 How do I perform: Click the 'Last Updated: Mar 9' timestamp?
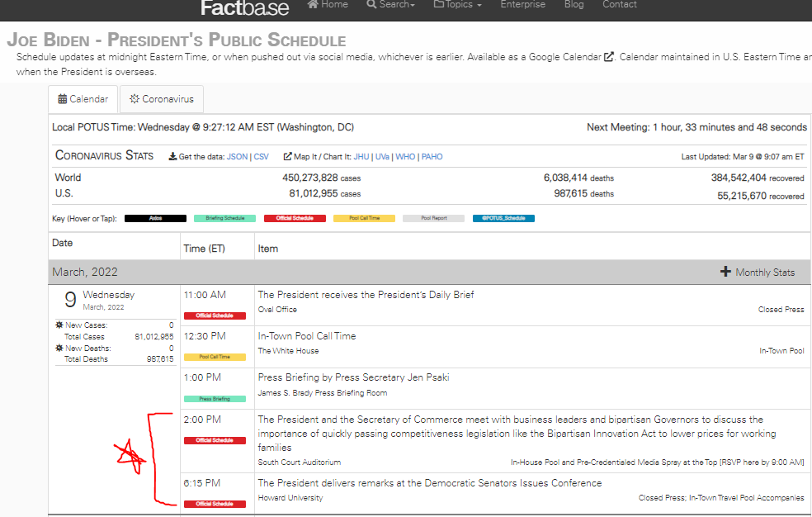[x=743, y=157]
